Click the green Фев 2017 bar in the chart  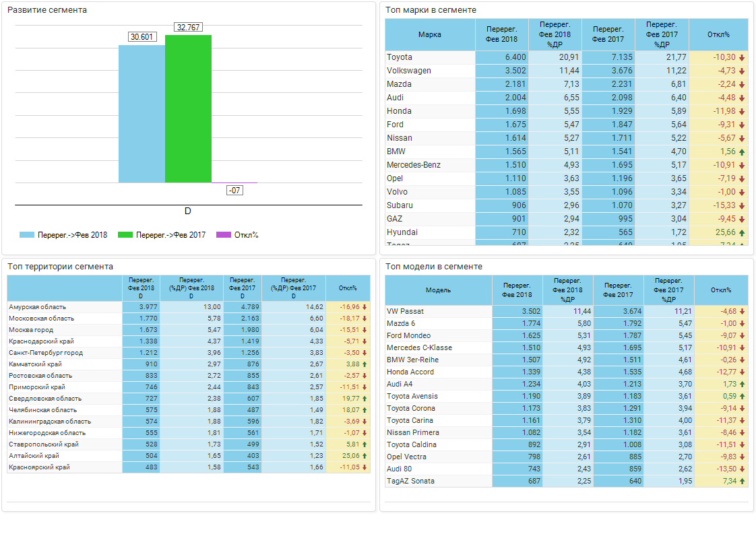[x=188, y=109]
